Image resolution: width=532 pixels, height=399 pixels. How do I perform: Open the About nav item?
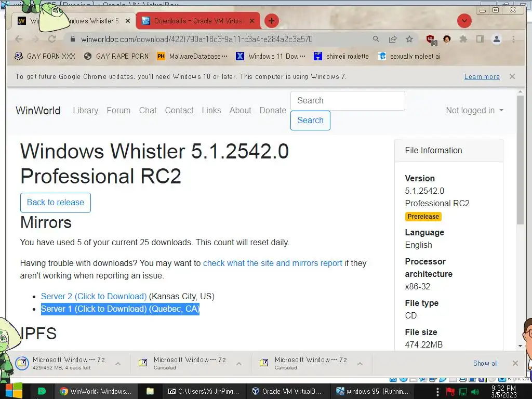click(240, 110)
